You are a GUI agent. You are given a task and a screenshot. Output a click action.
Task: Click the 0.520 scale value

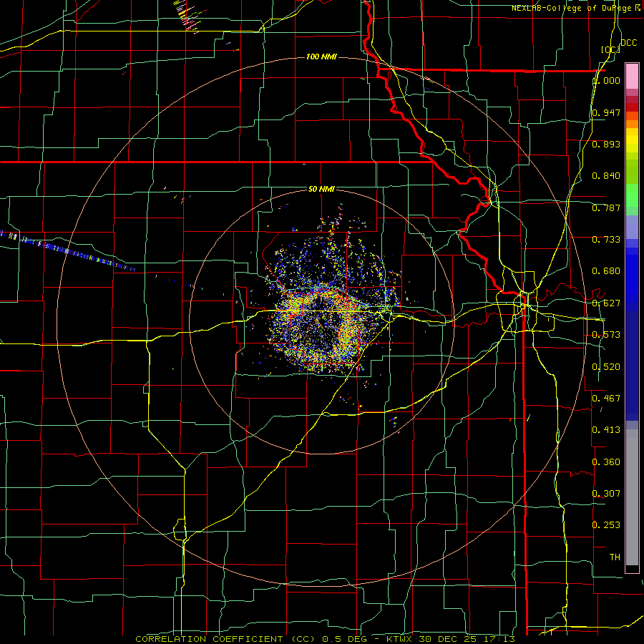click(606, 367)
